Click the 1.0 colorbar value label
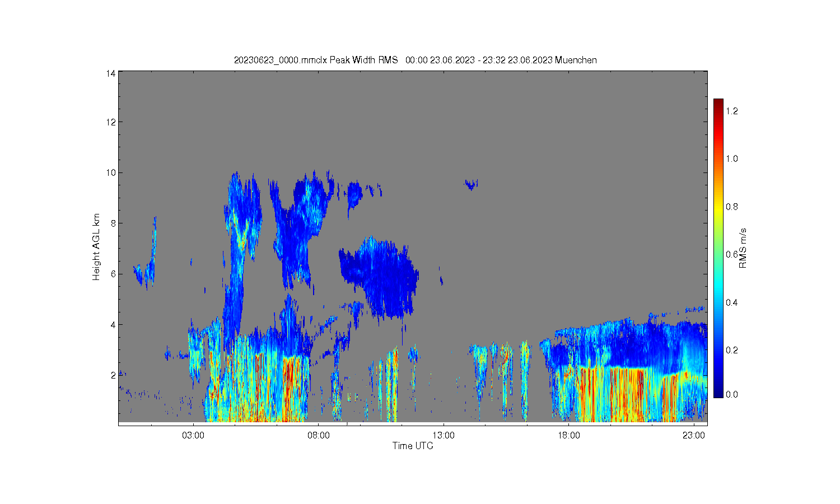The image size is (840, 504). click(732, 158)
